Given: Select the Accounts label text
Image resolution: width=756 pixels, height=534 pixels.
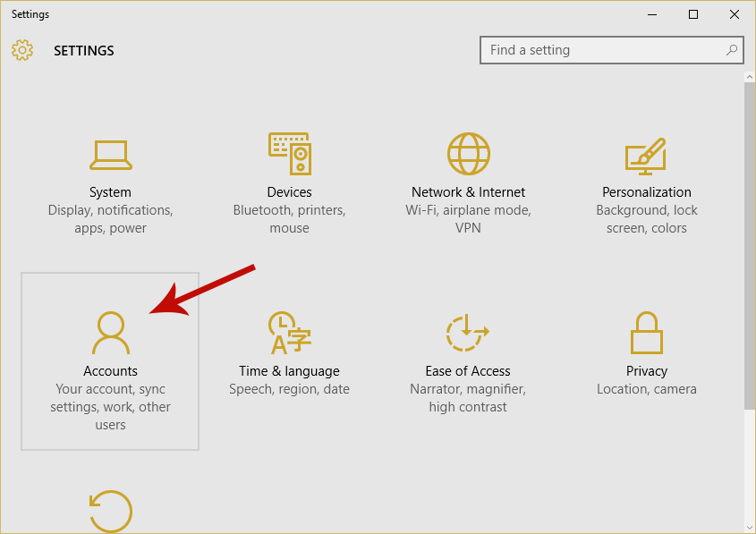Looking at the screenshot, I should coord(110,370).
